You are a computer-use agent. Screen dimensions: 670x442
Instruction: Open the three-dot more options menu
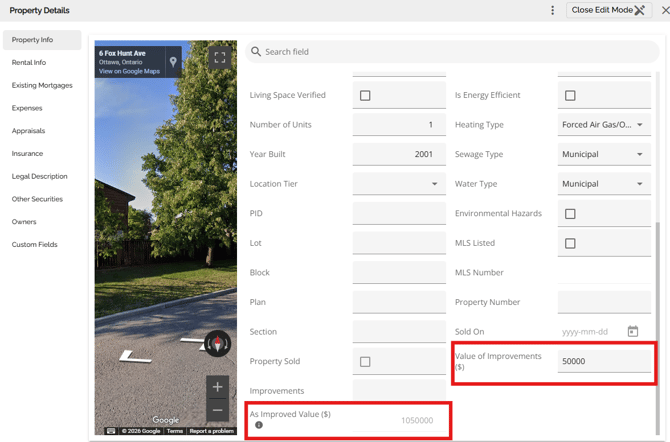552,10
